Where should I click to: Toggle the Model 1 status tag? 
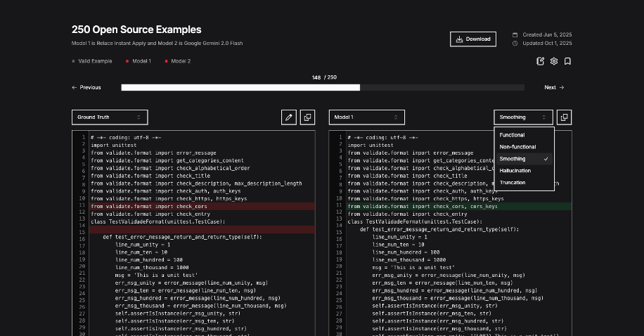pos(139,61)
